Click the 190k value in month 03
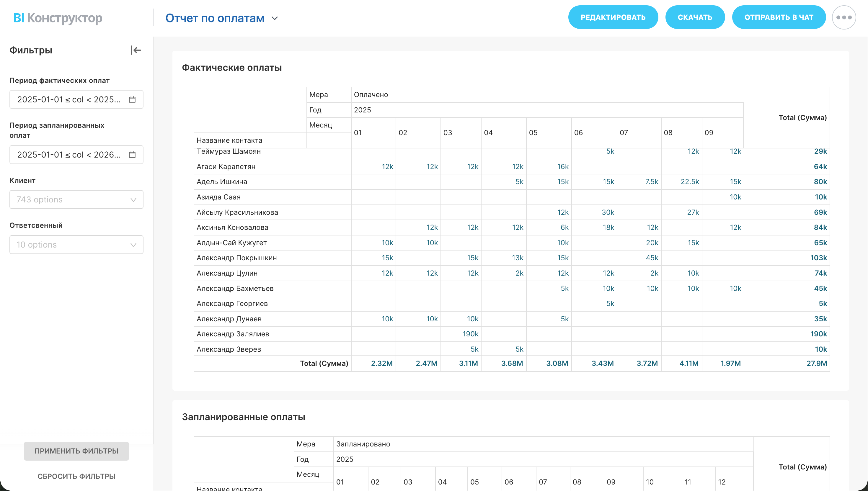 470,334
